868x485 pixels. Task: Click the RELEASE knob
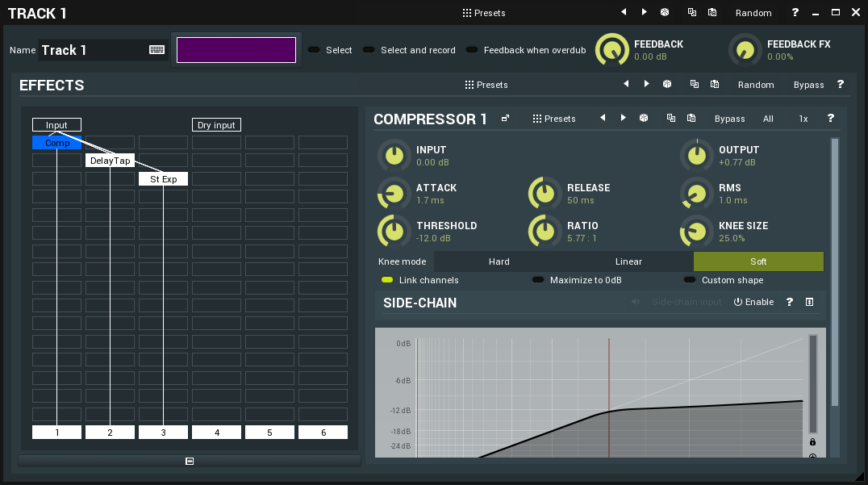pyautogui.click(x=545, y=194)
